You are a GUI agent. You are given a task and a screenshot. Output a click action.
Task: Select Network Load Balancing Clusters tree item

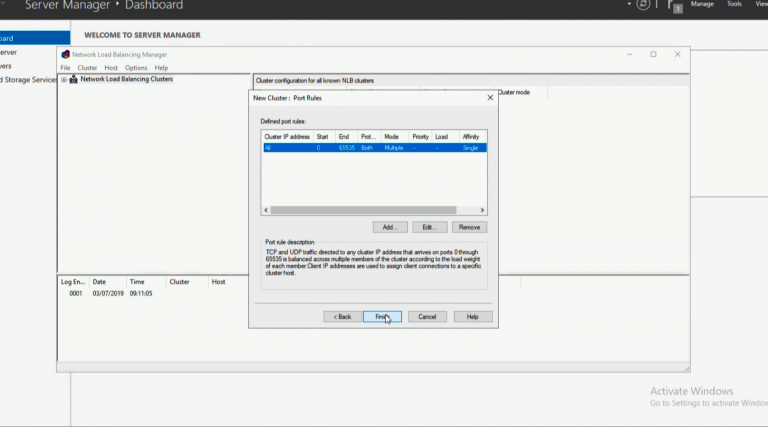pos(126,79)
